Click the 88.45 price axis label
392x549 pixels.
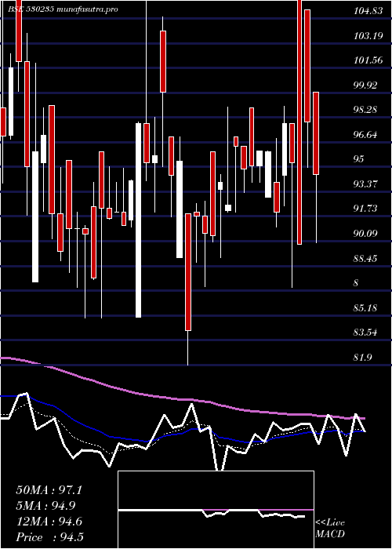pos(366,258)
